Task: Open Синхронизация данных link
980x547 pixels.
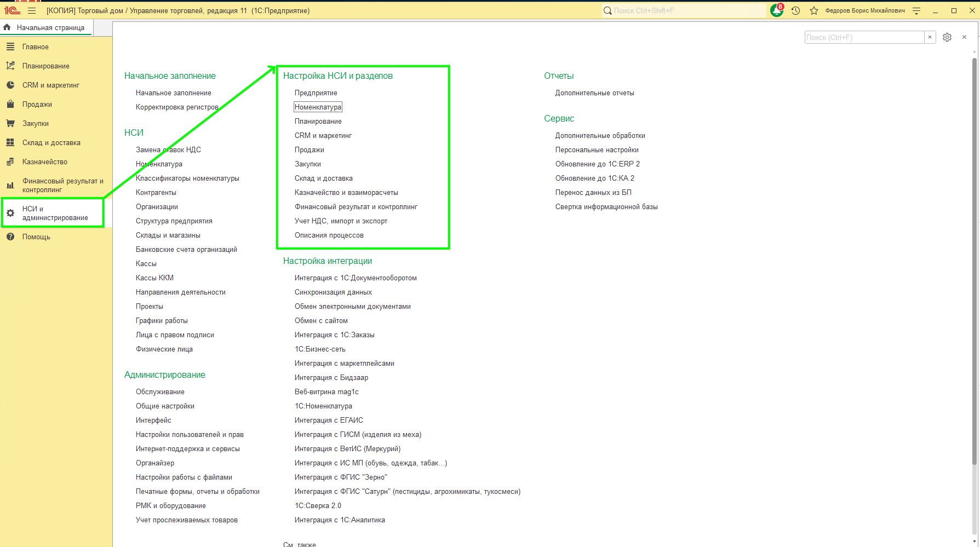Action: 333,292
